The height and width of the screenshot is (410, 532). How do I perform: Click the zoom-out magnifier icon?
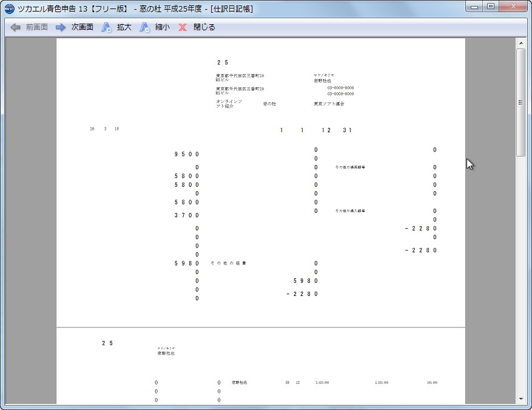tap(144, 27)
